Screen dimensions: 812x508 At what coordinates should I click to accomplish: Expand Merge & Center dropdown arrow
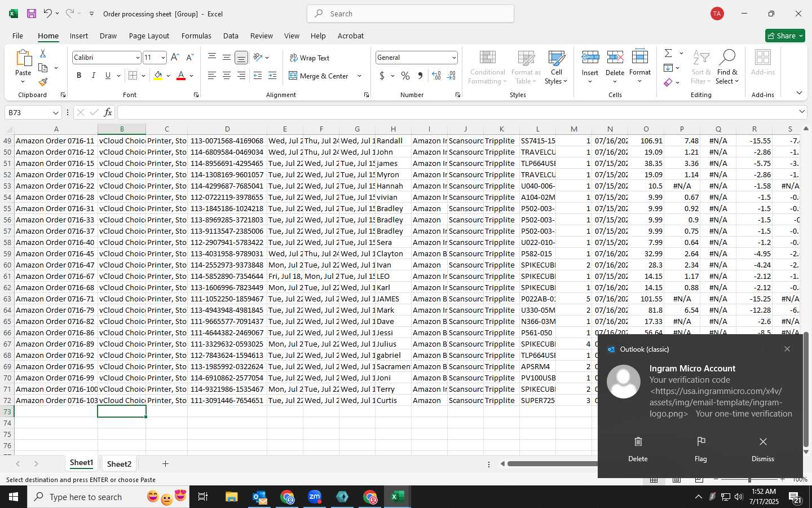coord(359,76)
